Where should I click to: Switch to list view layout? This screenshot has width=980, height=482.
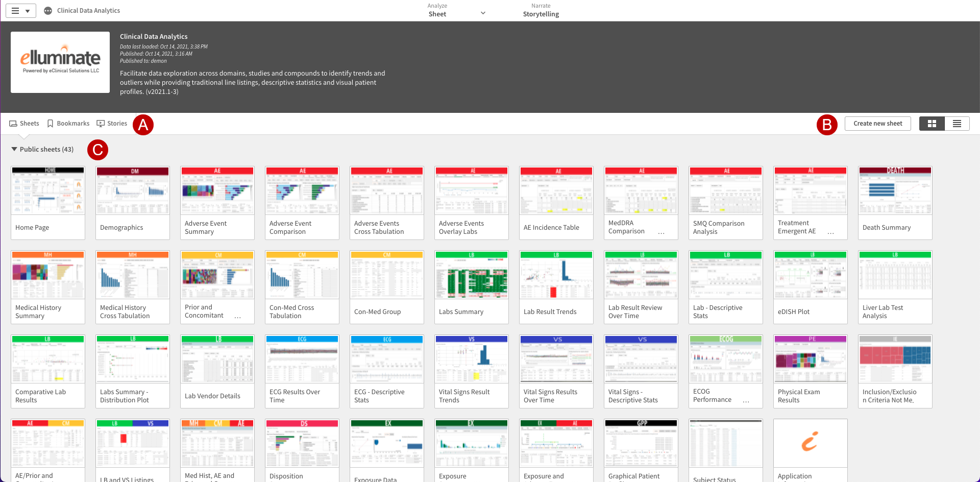pyautogui.click(x=957, y=124)
